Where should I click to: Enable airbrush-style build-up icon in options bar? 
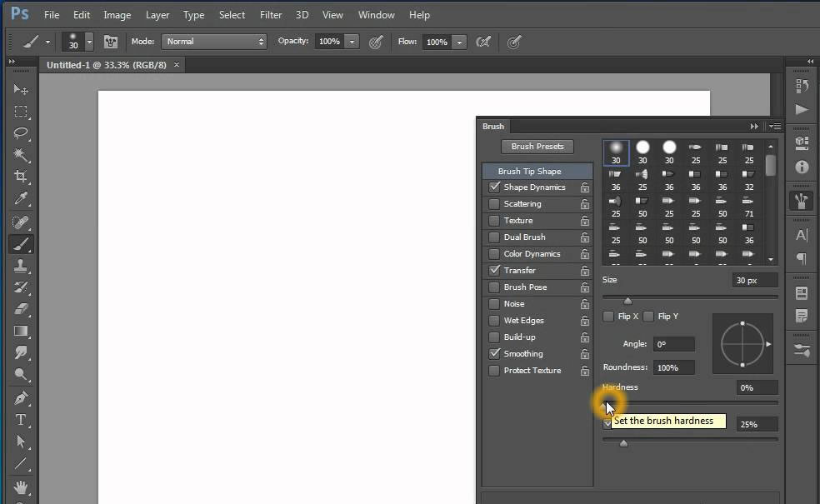coord(482,42)
